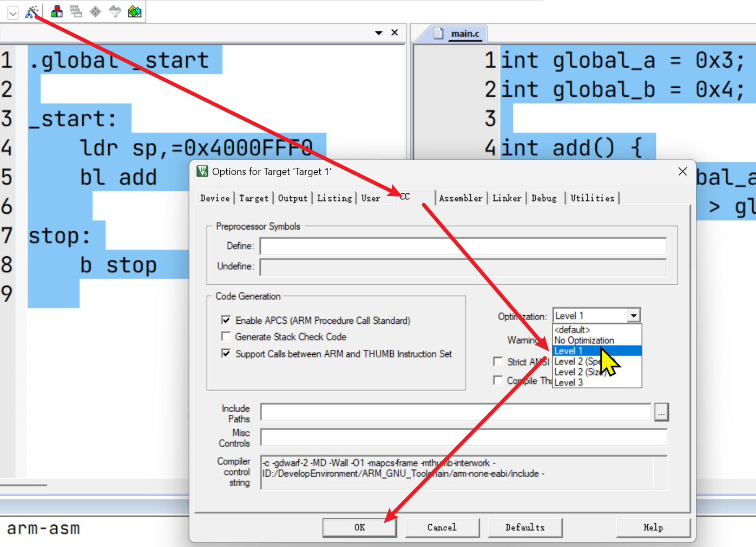Click the gray diamond Run-Time Environment icon
Screen dimensions: 756x547
pyautogui.click(x=96, y=11)
